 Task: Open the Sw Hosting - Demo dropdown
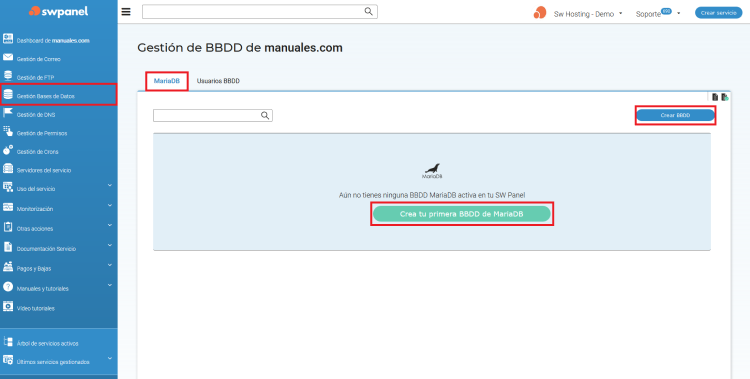pyautogui.click(x=588, y=14)
